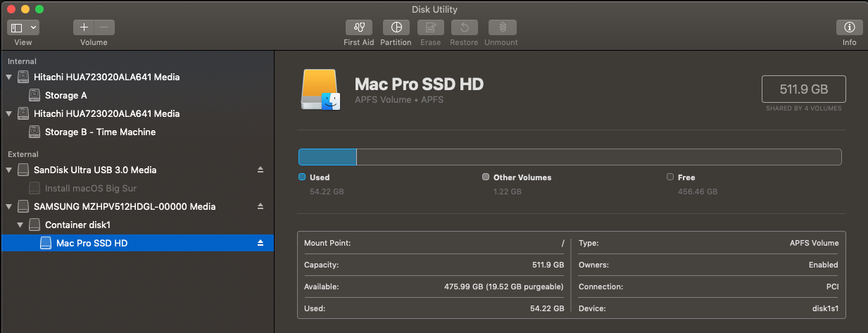Open the Partition tool
This screenshot has width=868, height=333.
396,27
